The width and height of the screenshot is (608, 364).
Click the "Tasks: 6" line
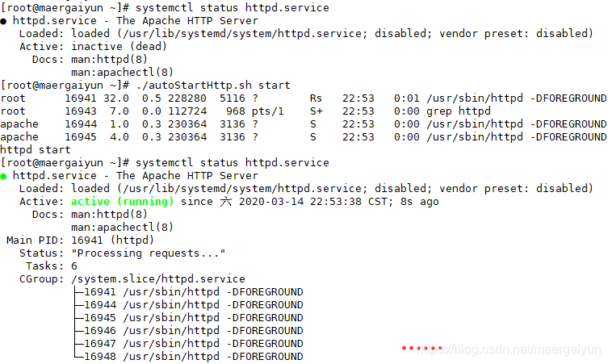tap(52, 266)
